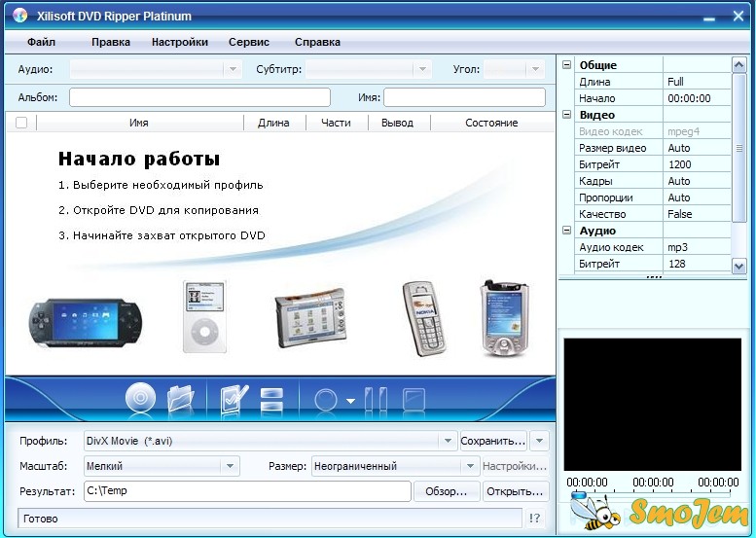
Task: Click the Обзор... button
Action: [x=447, y=491]
